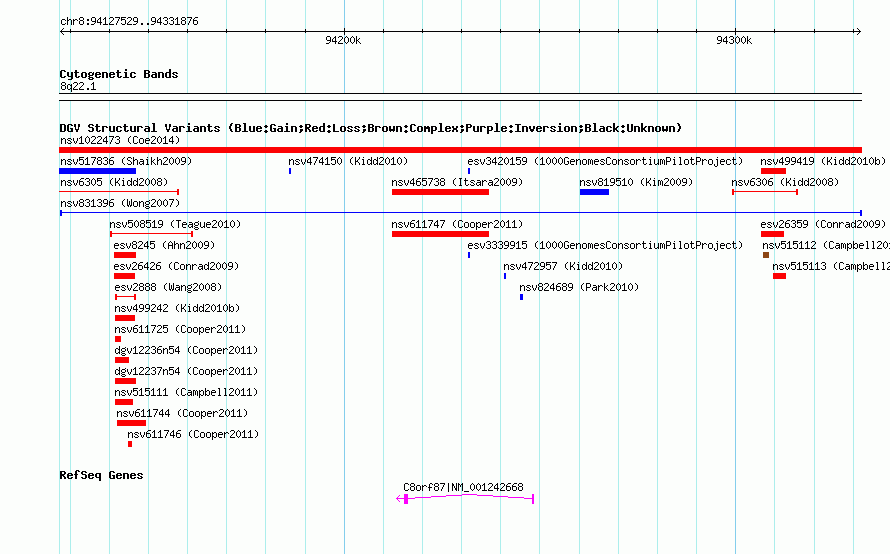Select red loss bar under nsv611747

tap(440, 234)
